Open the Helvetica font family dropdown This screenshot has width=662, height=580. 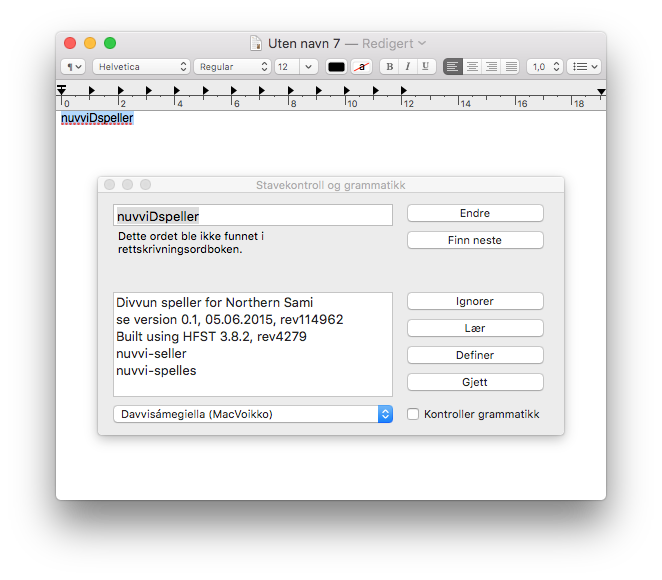tap(141, 67)
